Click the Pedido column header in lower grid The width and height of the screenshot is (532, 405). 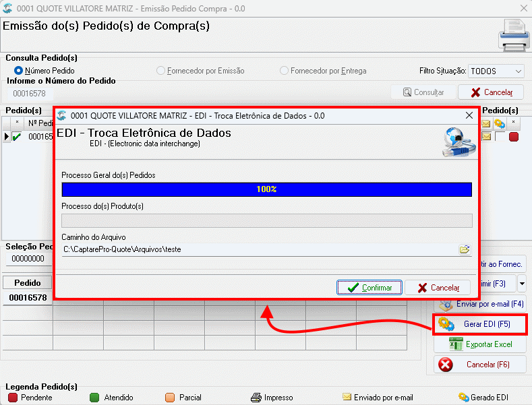coord(28,283)
